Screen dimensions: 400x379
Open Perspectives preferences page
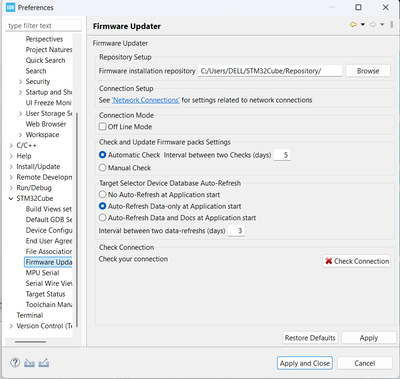44,39
